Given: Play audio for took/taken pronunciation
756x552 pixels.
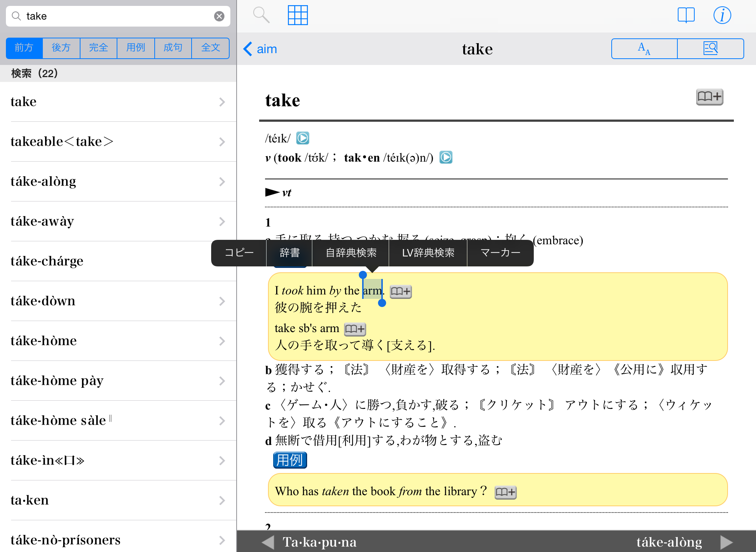Looking at the screenshot, I should [x=446, y=158].
